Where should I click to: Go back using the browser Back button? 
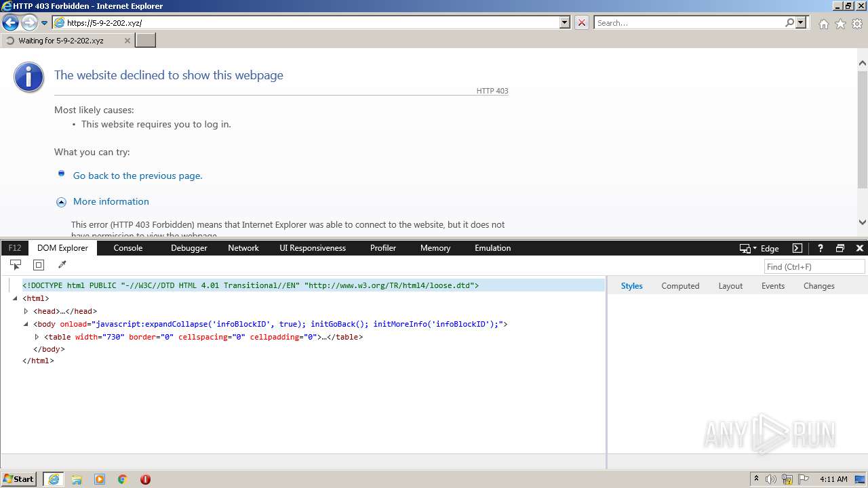coord(10,23)
